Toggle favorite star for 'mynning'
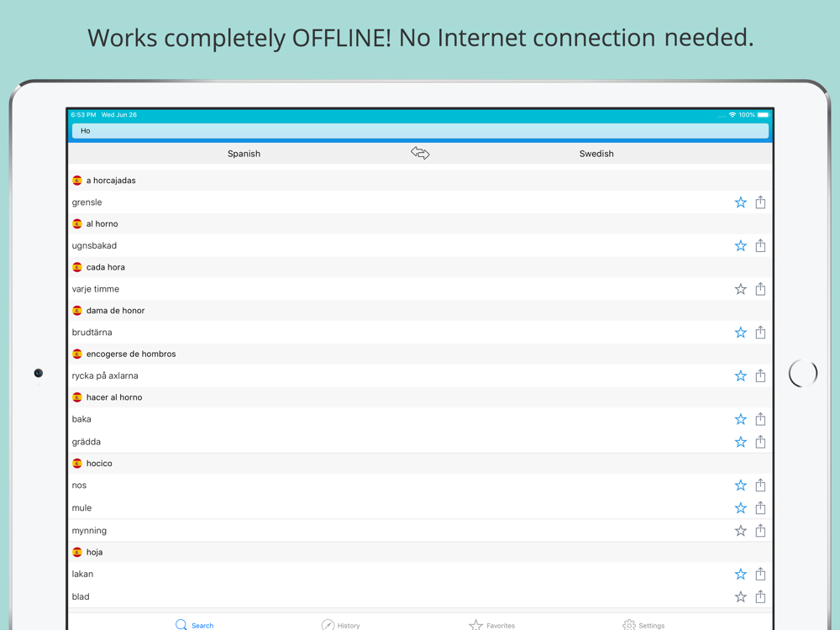The height and width of the screenshot is (630, 840). tap(740, 531)
